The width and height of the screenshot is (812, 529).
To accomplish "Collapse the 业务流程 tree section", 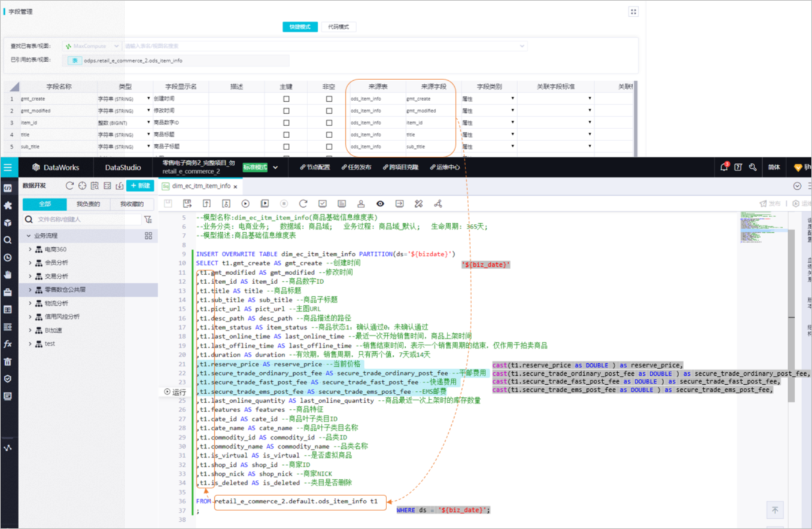I will pos(28,236).
